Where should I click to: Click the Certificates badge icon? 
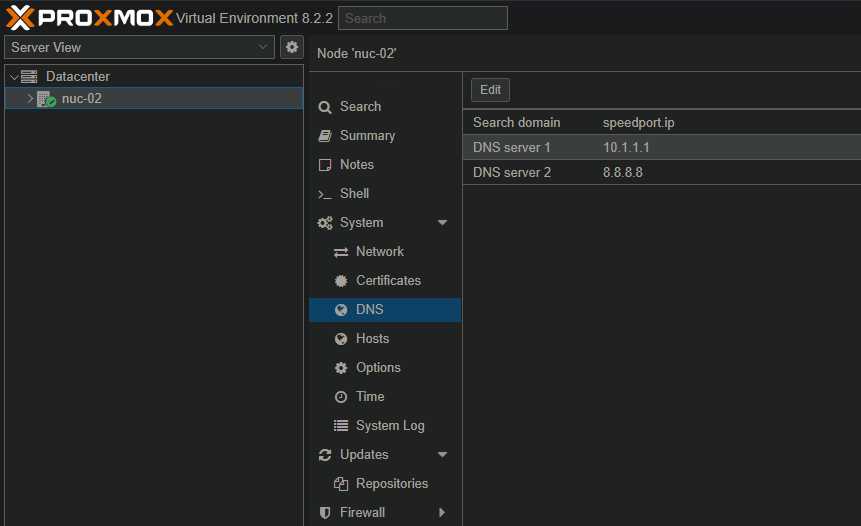pyautogui.click(x=341, y=281)
